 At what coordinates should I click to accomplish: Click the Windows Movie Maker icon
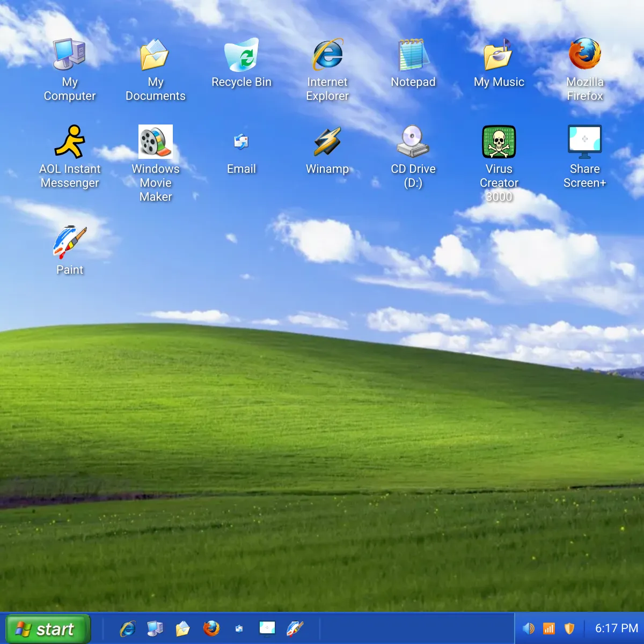[156, 142]
